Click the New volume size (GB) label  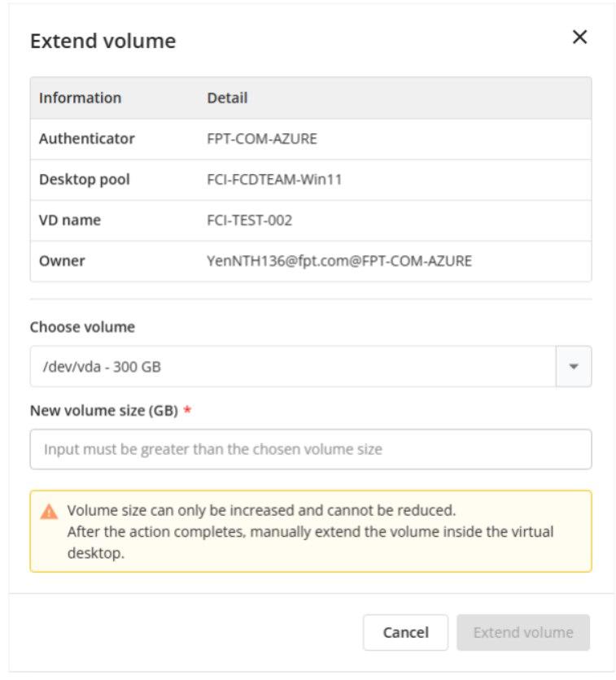104,411
